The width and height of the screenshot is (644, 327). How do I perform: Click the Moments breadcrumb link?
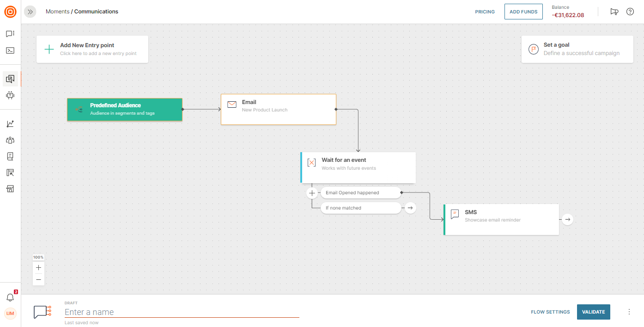57,12
